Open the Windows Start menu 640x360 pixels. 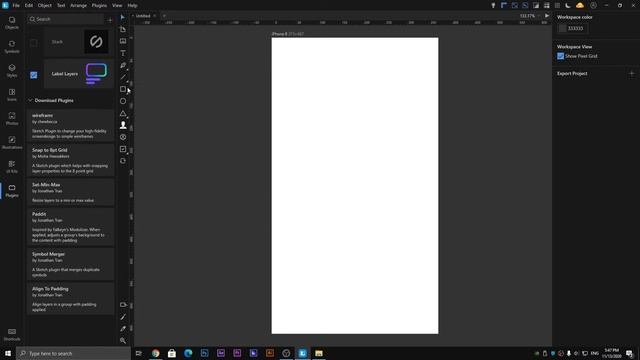click(x=8, y=353)
